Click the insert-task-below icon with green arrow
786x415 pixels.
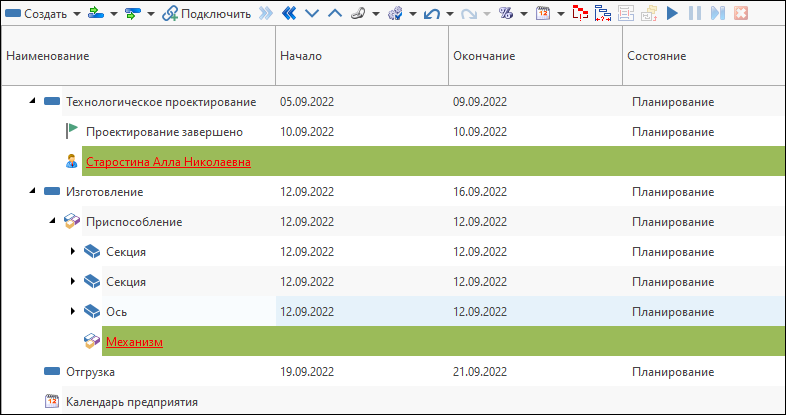[x=133, y=14]
